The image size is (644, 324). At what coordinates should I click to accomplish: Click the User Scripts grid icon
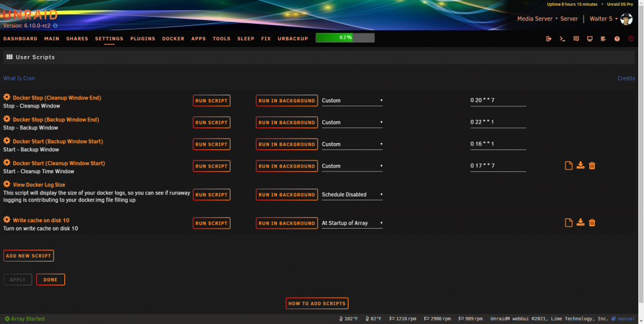tap(10, 57)
